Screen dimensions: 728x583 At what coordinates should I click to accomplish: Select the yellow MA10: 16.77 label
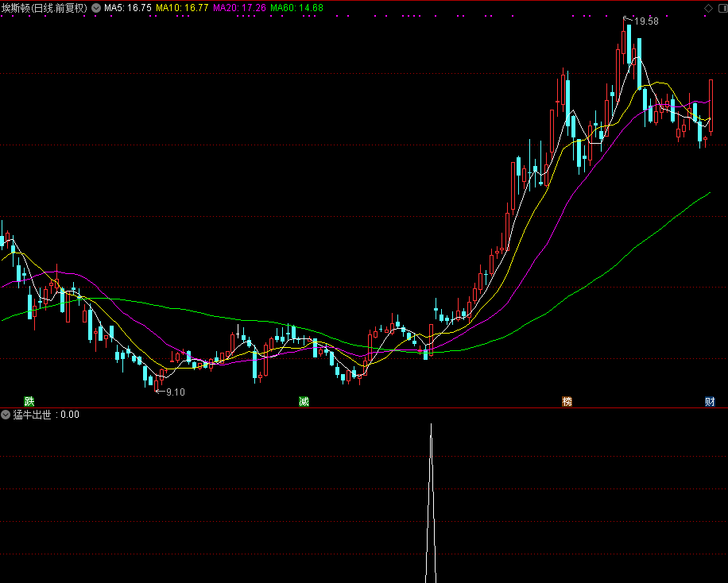coord(182,8)
